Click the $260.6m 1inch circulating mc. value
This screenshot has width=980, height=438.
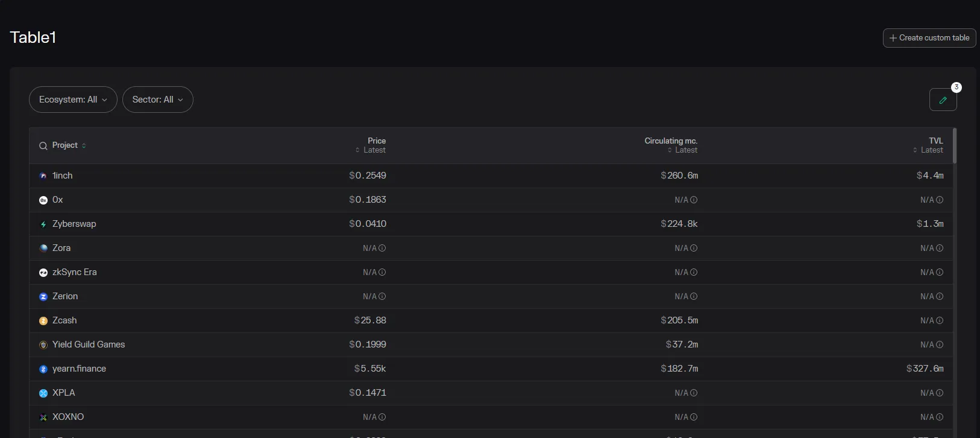(x=679, y=176)
